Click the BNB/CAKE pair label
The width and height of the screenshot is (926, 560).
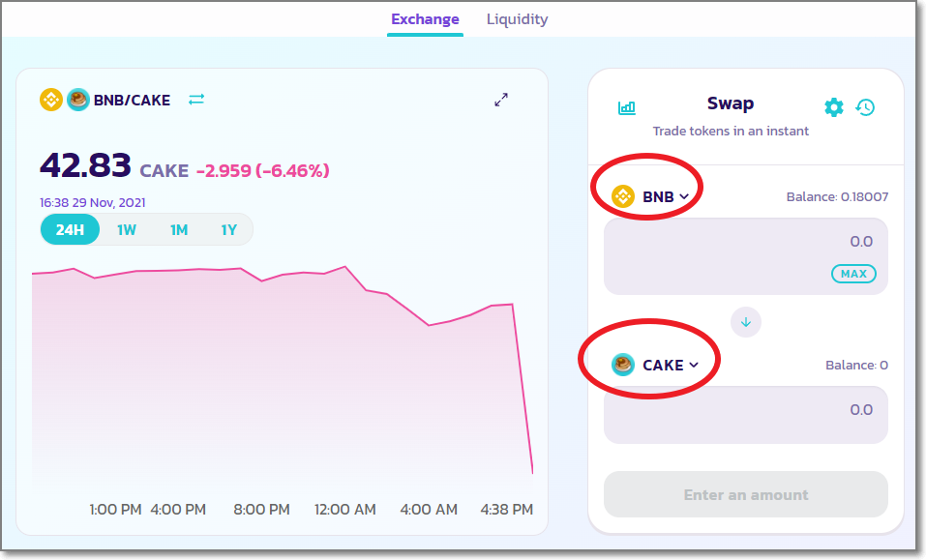point(132,101)
